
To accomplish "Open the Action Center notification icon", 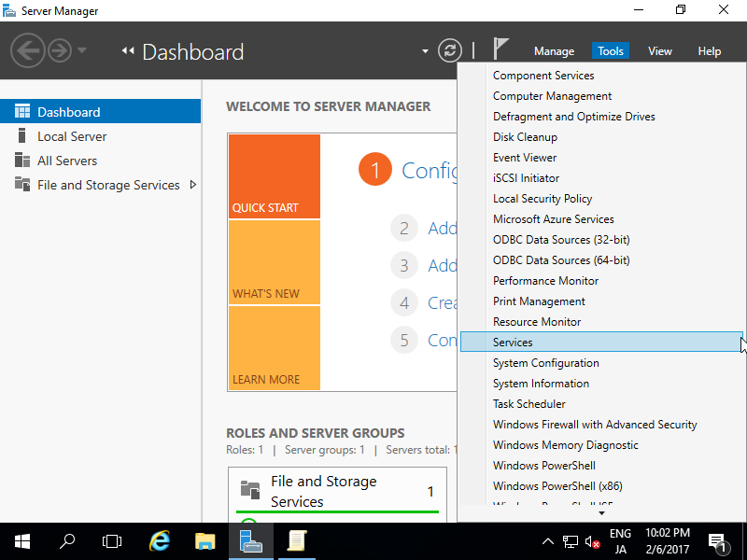I will tap(719, 540).
